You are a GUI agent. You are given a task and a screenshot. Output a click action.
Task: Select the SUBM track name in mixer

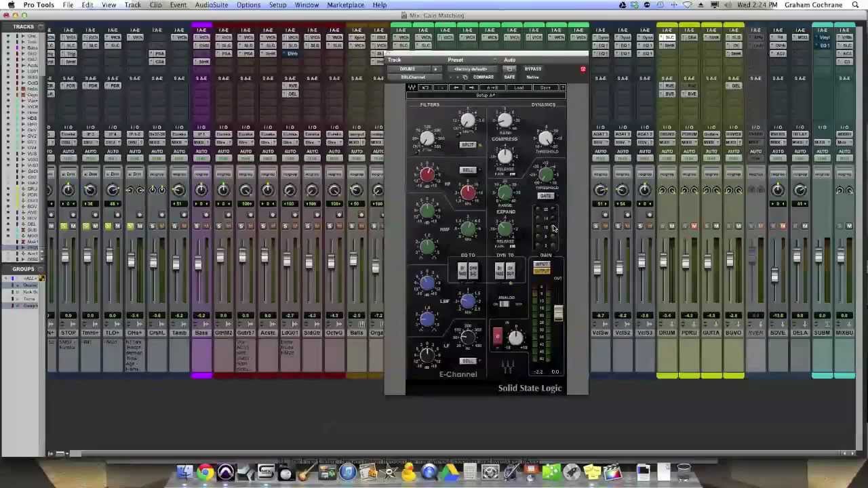click(822, 333)
